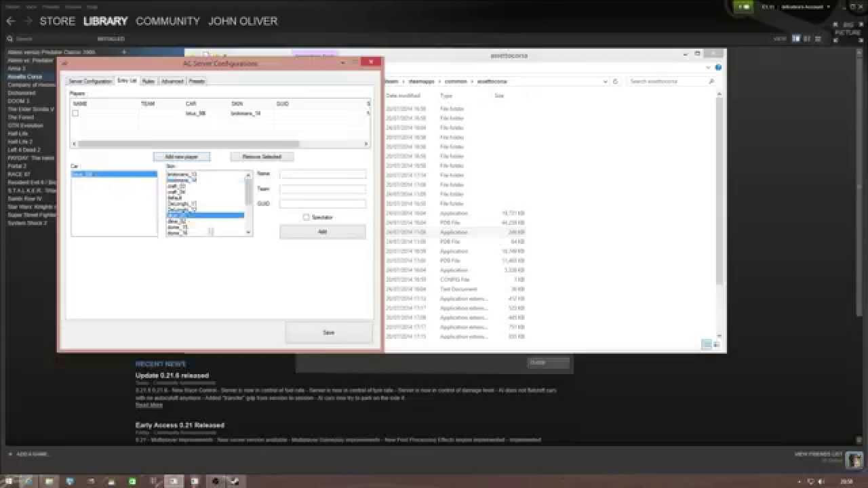This screenshot has height=488, width=868.
Task: Click Explorer Search assettocorsa field
Action: (671, 81)
